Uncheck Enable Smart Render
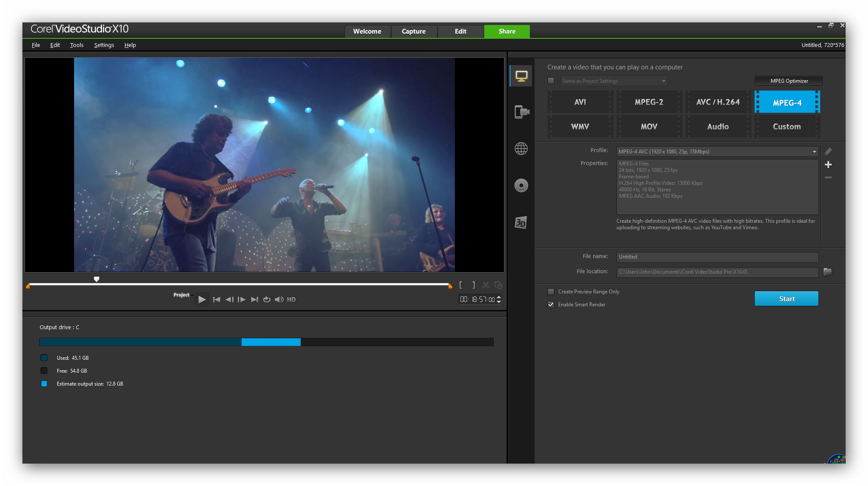The width and height of the screenshot is (868, 486). [x=551, y=305]
